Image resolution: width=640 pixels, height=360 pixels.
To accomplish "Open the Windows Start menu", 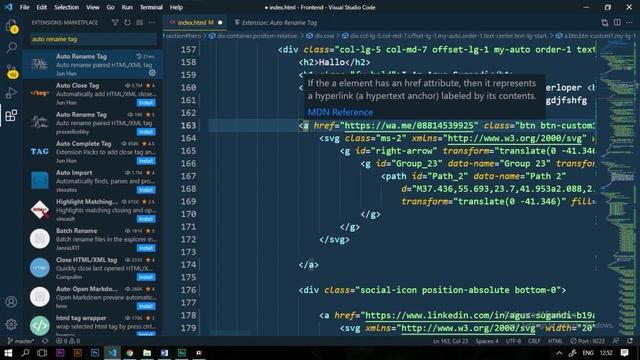I will click(x=8, y=353).
